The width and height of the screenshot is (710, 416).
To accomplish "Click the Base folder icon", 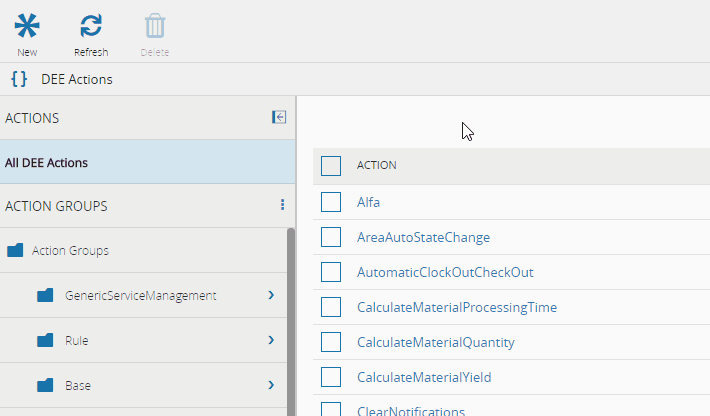I will [45, 385].
